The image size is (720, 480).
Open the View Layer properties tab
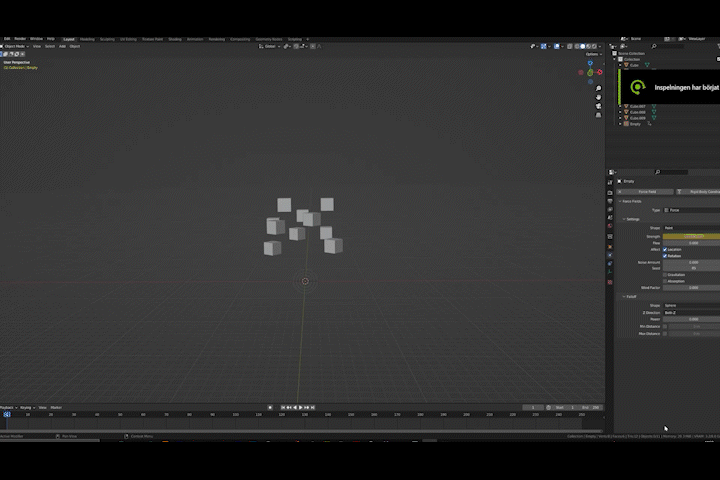pyautogui.click(x=610, y=209)
